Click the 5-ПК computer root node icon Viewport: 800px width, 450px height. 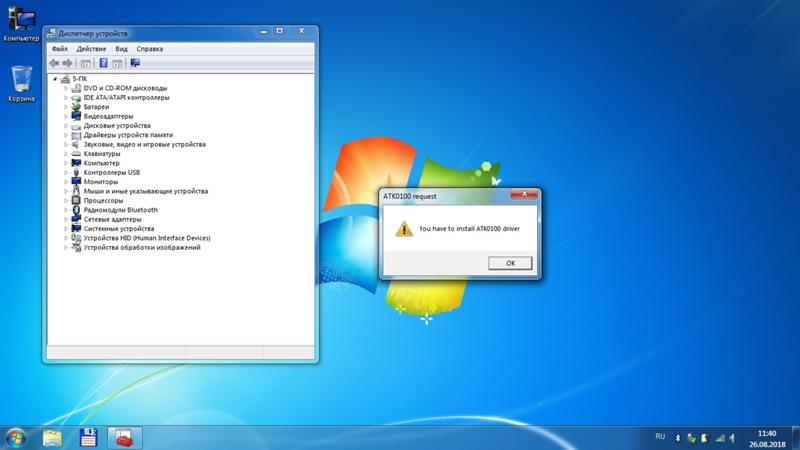(x=65, y=79)
